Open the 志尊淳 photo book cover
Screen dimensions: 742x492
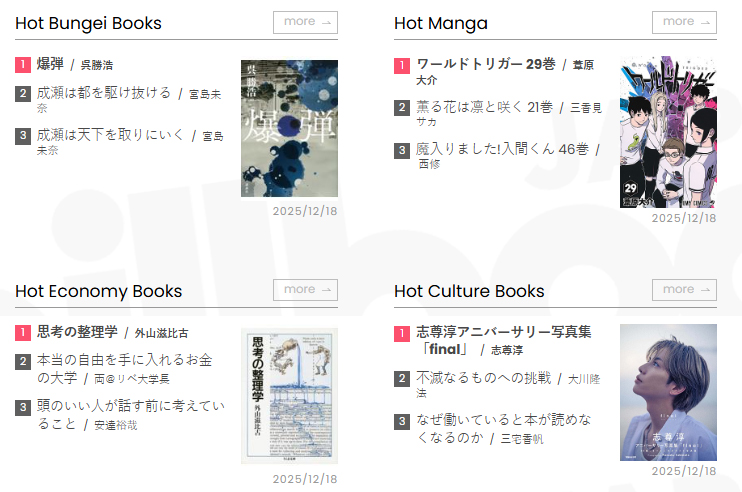[x=668, y=392]
